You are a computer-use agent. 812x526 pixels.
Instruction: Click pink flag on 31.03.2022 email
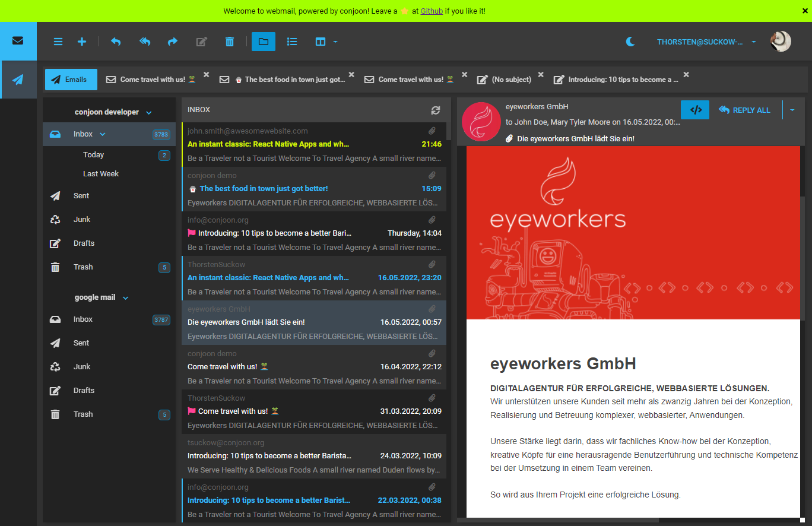[192, 411]
